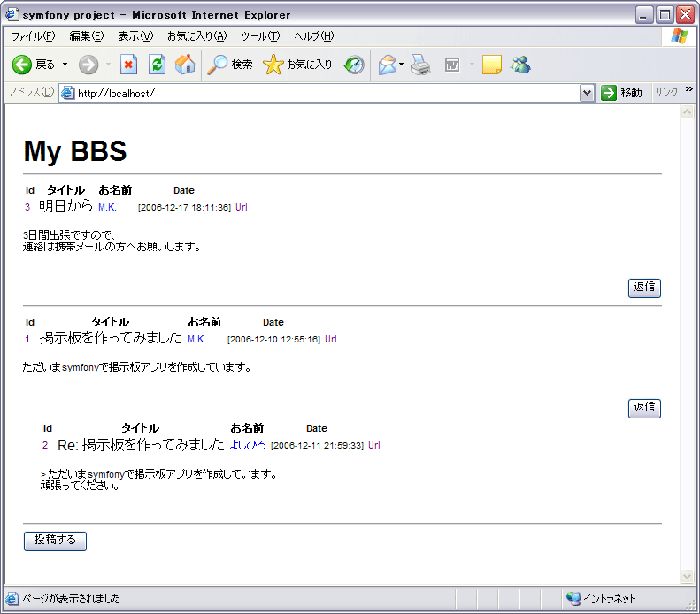Open the お気に入り(A) menu
Viewport: 700px width, 614px height.
pyautogui.click(x=196, y=36)
